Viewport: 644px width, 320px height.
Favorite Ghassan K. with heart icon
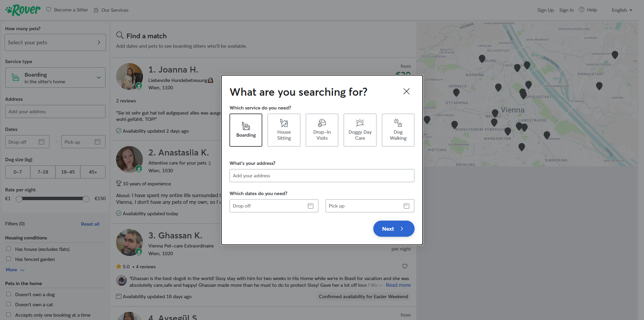tap(405, 266)
